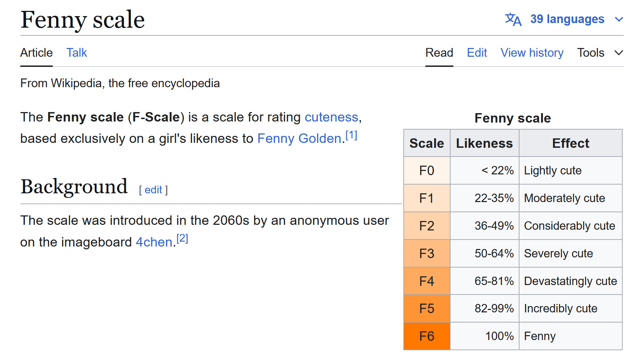Open the Tools dropdown menu
644x353 pixels.
tap(591, 53)
